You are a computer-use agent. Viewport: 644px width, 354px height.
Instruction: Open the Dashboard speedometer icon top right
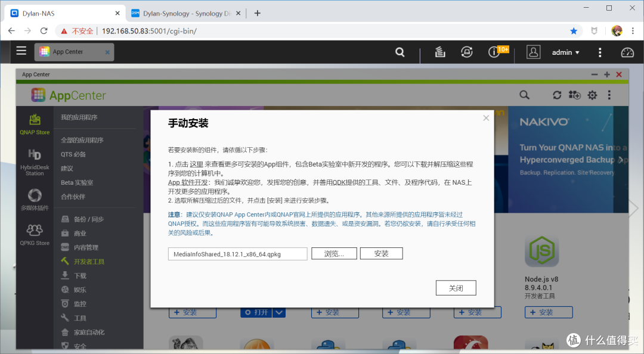pos(627,52)
